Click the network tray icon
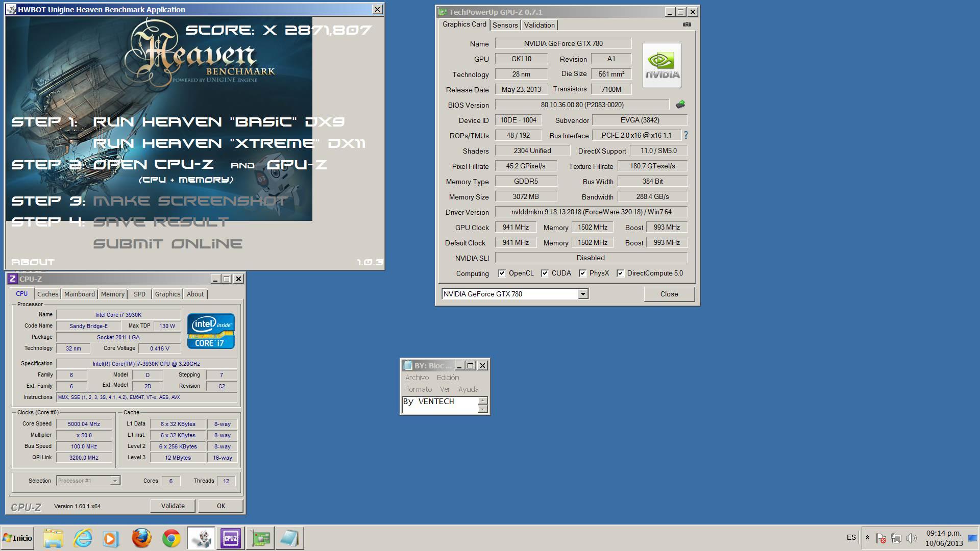980x551 pixels. 896,538
